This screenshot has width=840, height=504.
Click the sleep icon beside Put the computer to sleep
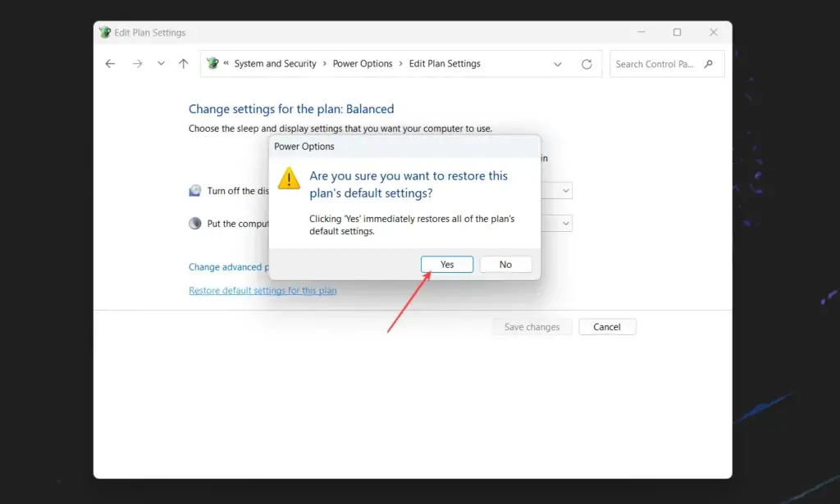[x=194, y=223]
